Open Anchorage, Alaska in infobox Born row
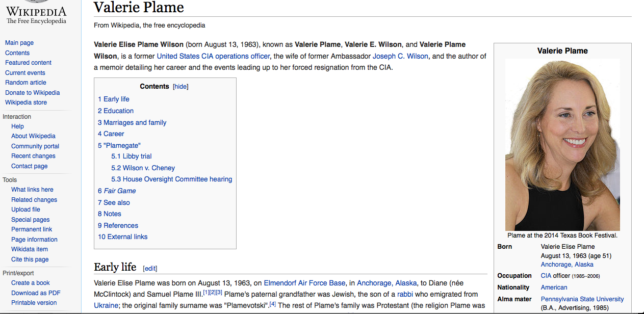The width and height of the screenshot is (644, 314). [567, 265]
